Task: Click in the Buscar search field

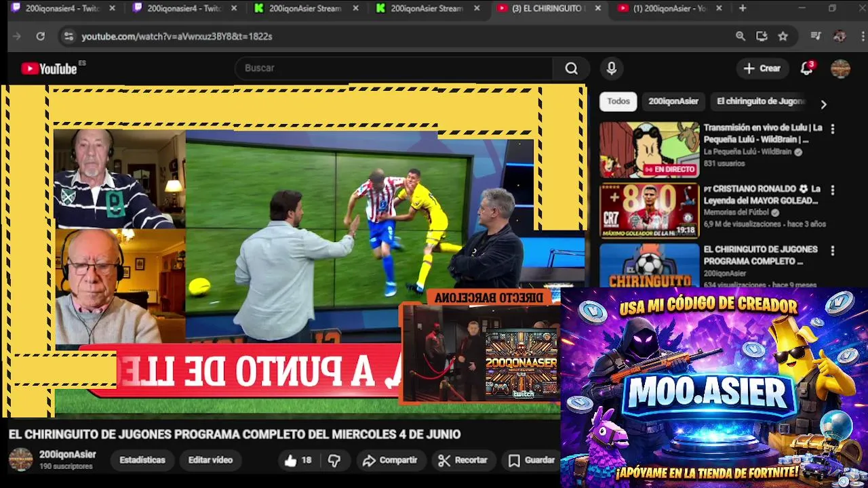Action: pyautogui.click(x=394, y=68)
